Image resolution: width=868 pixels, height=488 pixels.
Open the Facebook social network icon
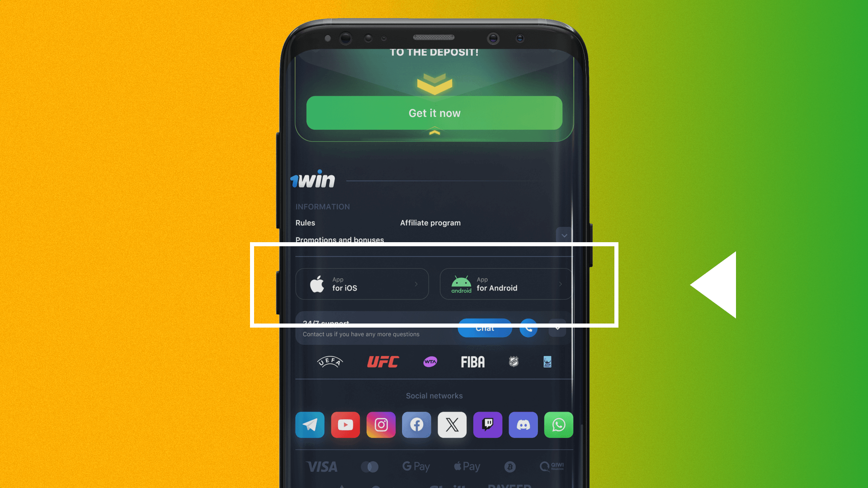click(416, 424)
